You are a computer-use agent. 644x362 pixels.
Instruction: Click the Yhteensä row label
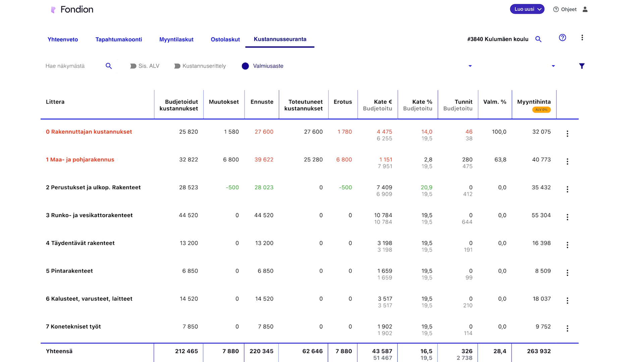point(59,351)
